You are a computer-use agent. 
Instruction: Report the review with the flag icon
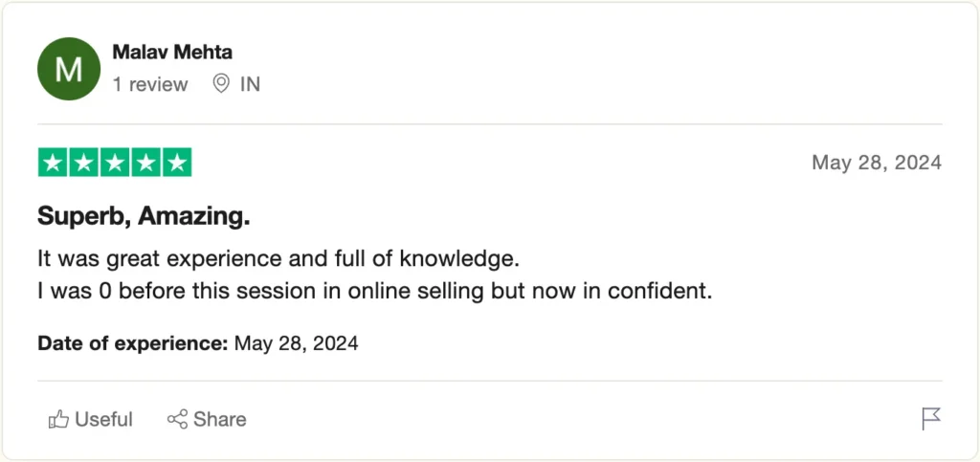point(930,418)
